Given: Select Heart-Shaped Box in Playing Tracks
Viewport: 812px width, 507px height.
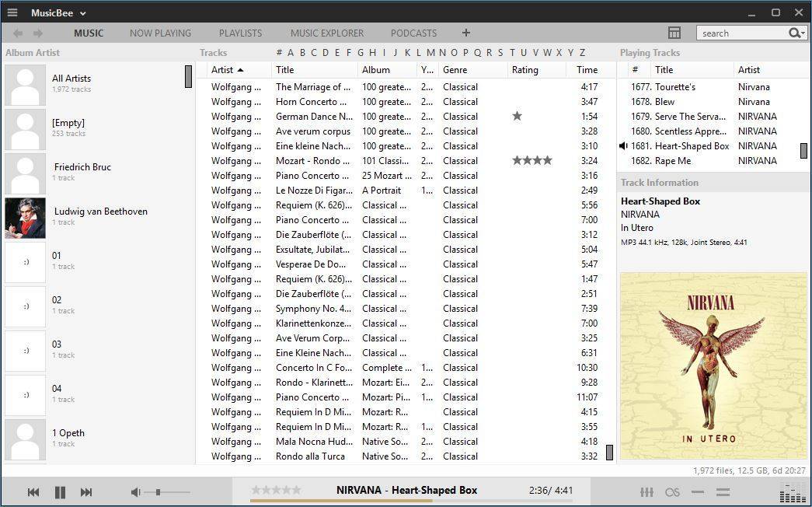Looking at the screenshot, I should [x=709, y=146].
